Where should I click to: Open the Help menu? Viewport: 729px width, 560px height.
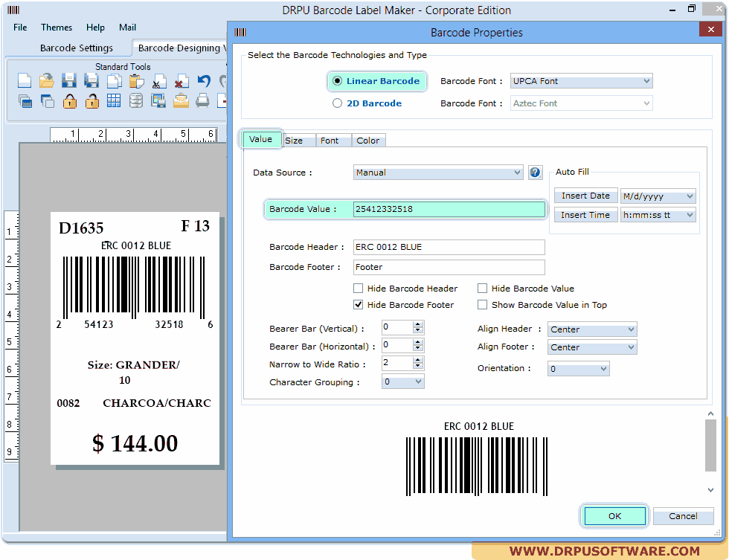pyautogui.click(x=95, y=28)
